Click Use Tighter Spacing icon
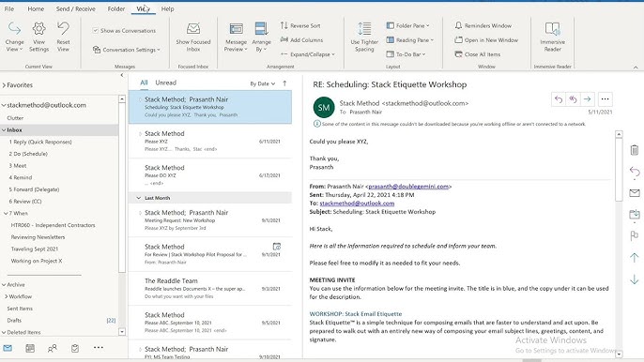The image size is (644, 362). point(364,29)
